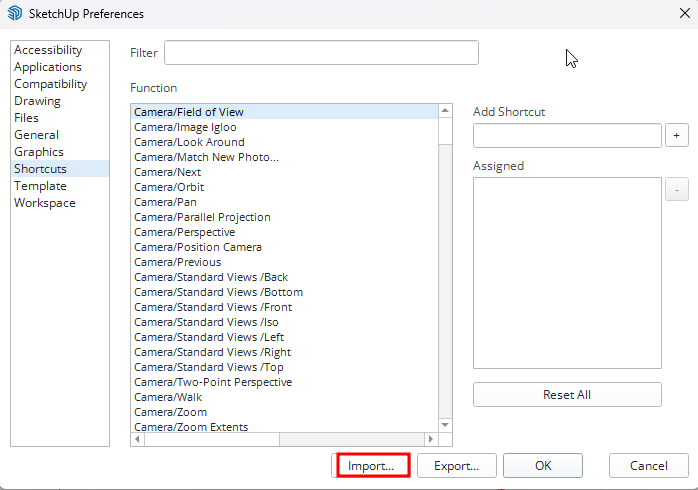Select the Camera/Orbit function
Viewport: 698px width, 490px height.
point(285,187)
